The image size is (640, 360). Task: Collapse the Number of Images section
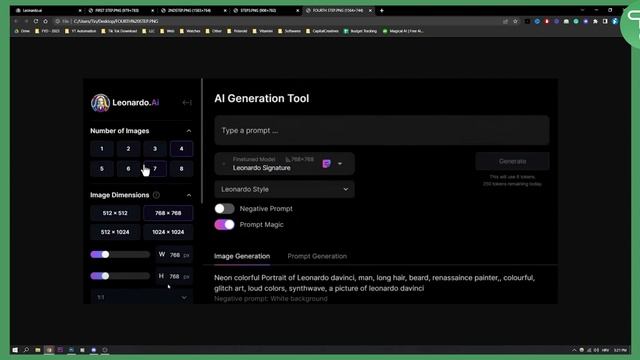tap(189, 131)
